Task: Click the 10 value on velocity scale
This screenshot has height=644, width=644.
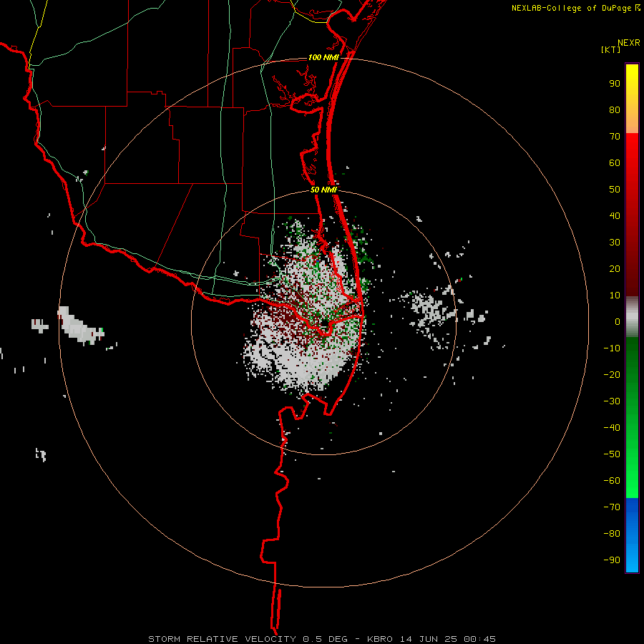Action: [615, 296]
